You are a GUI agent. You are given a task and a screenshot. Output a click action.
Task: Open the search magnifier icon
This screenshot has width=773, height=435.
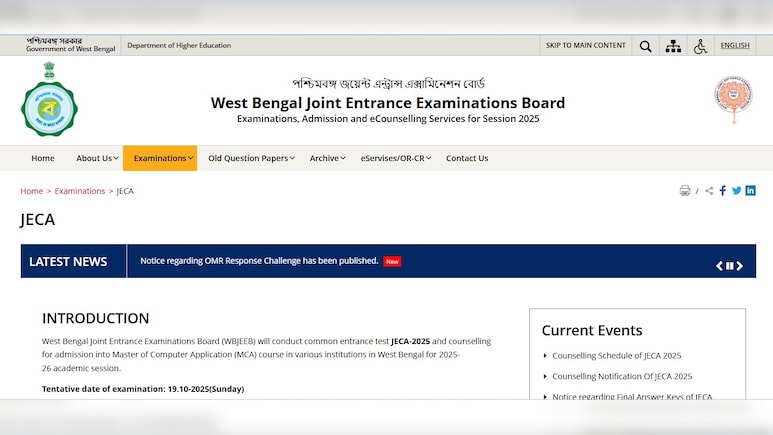coord(645,46)
